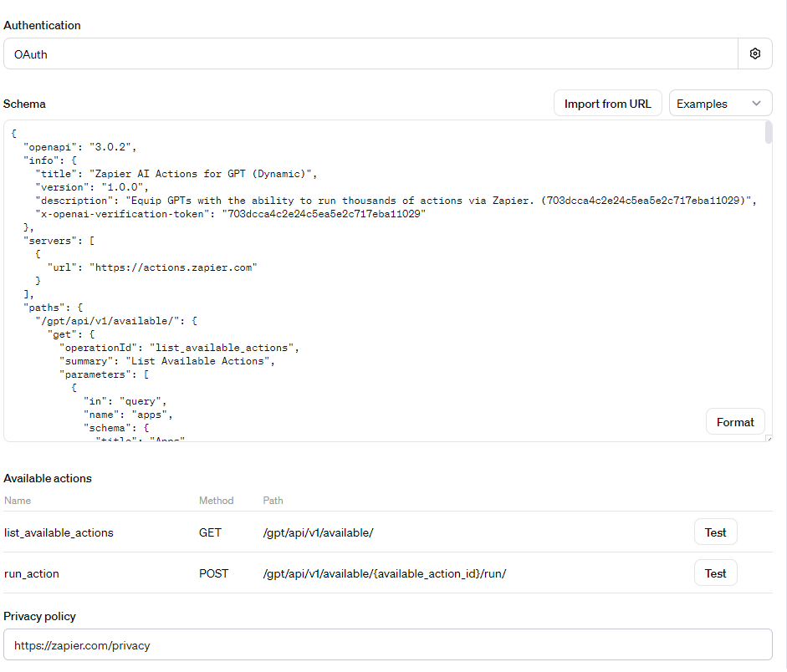Click the "version": "1.0.0" line

92,187
